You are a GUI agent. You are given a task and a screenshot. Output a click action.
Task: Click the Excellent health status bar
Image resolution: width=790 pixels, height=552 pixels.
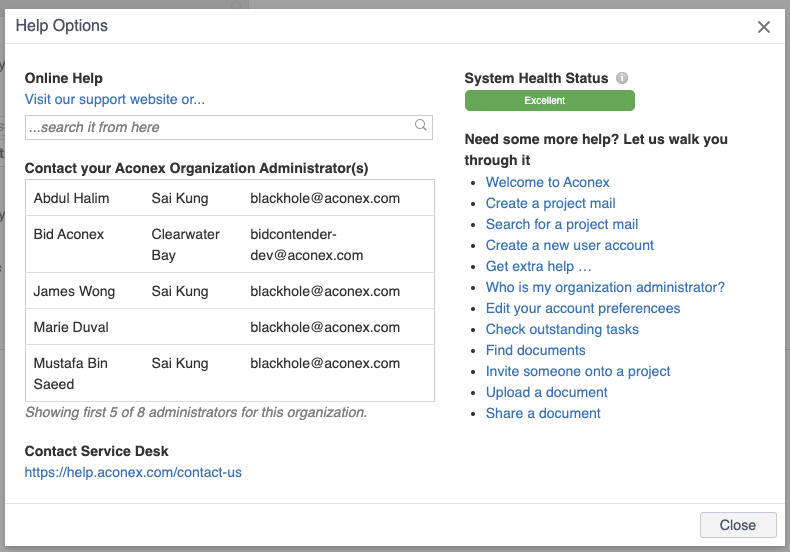(550, 101)
